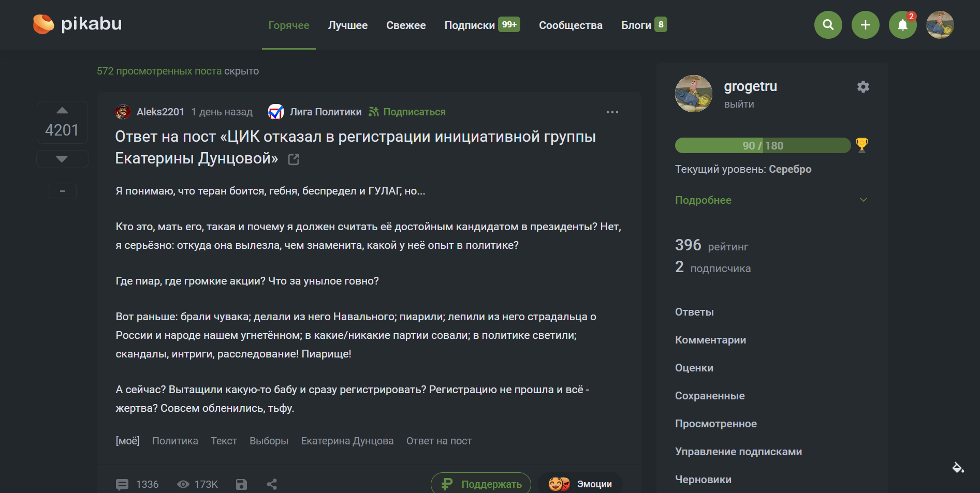Open the Подписки tab
The image size is (980, 493).
(x=470, y=25)
